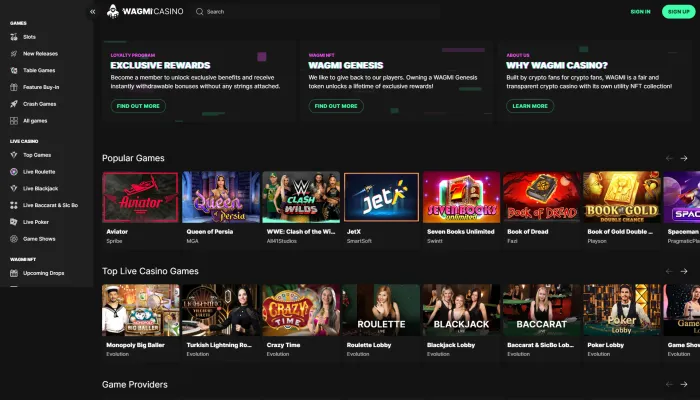Launch the Crazy Time thumbnail
The image size is (700, 400).
point(301,310)
